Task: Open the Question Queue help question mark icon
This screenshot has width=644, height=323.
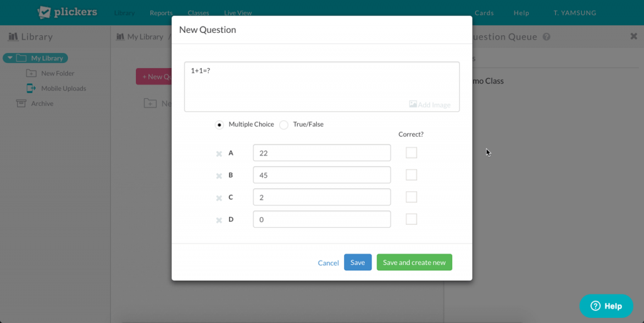Action: point(547,37)
